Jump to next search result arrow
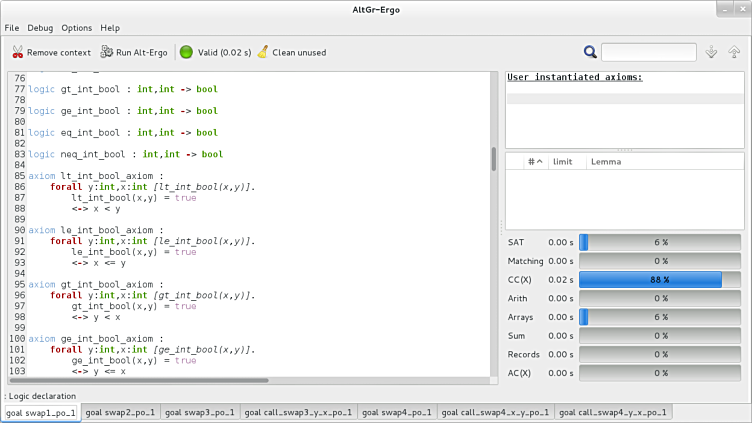Viewport: 752px width, 423px height. click(712, 52)
